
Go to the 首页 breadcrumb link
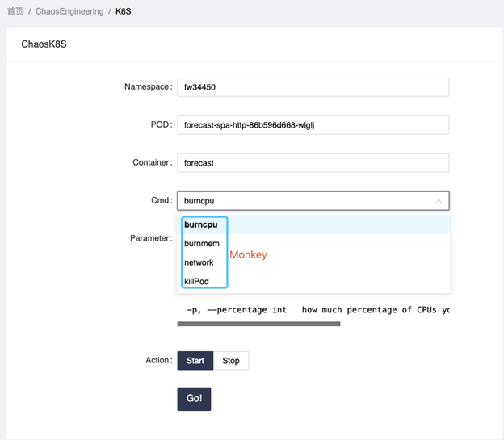pos(15,12)
